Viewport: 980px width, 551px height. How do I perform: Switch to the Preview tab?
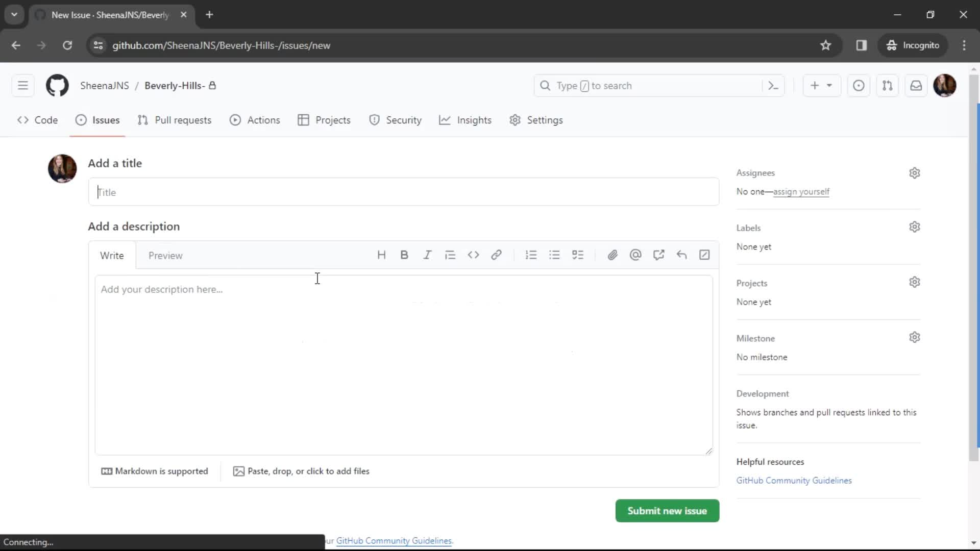click(165, 255)
